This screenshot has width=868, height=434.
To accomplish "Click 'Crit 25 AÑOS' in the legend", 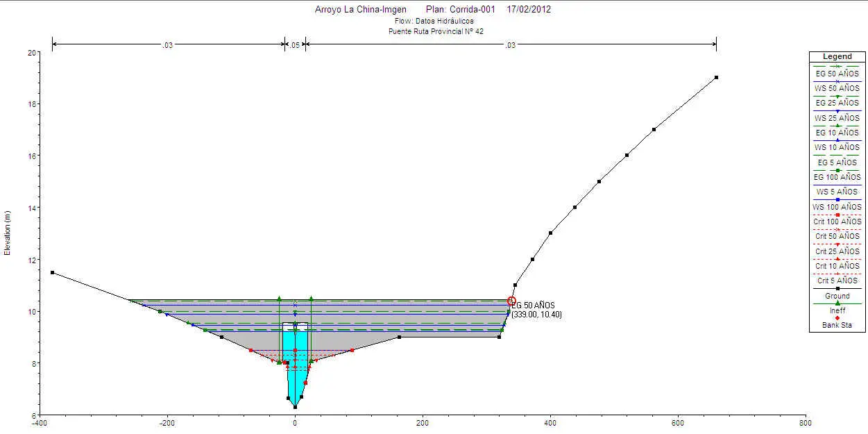I will [837, 251].
